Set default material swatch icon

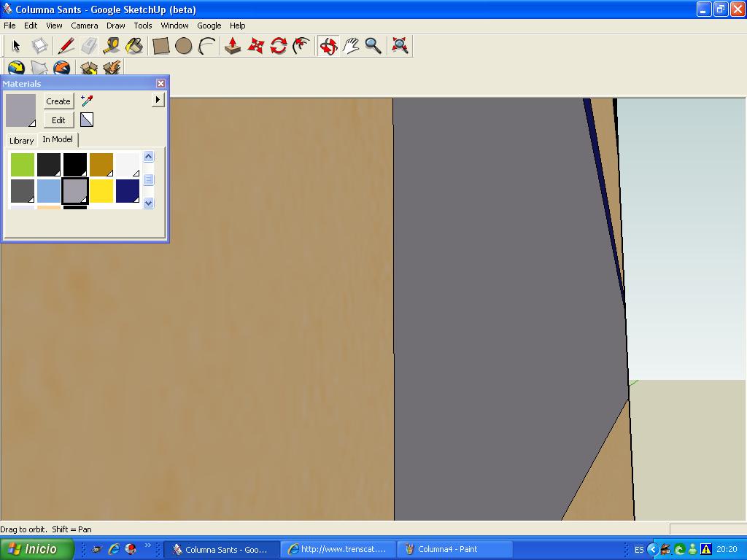[x=87, y=120]
